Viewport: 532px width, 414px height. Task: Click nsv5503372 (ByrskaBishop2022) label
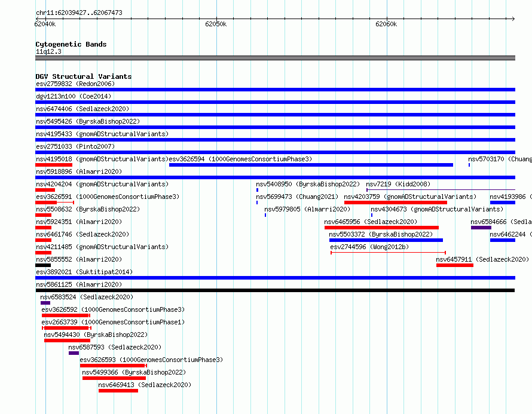381,234
